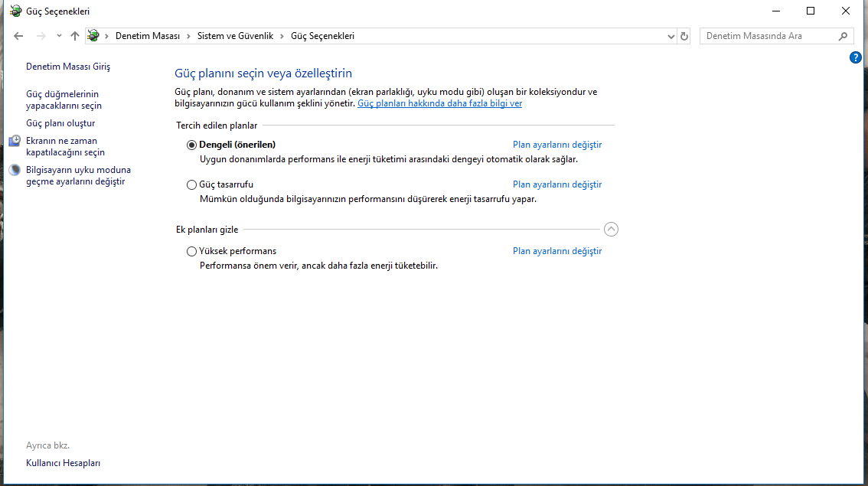This screenshot has width=868, height=486.
Task: Expand breadcrumb chevron after Sistem ve Güvenlik
Action: 282,36
